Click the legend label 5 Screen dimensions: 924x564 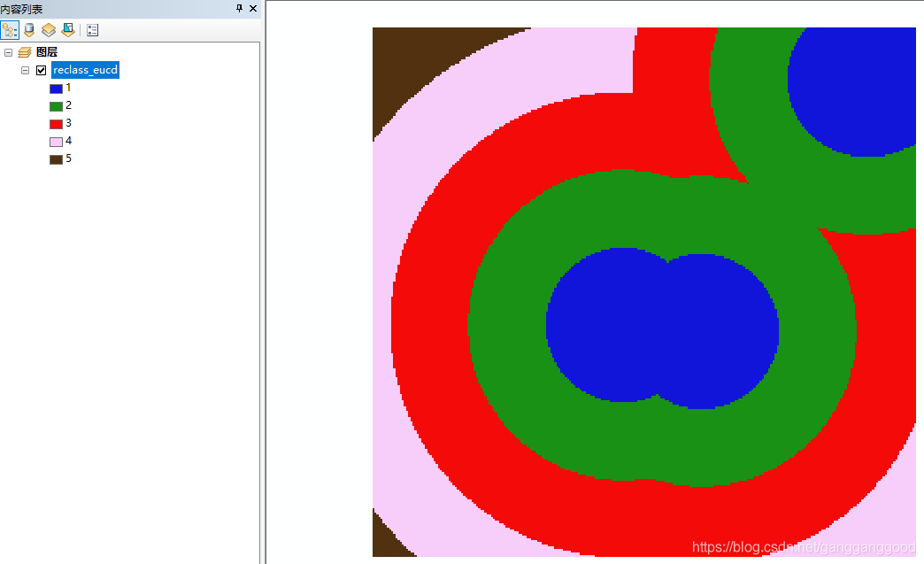click(x=68, y=158)
